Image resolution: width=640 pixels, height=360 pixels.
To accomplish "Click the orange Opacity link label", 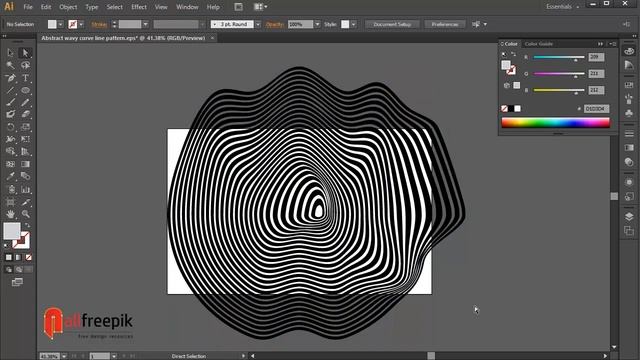I will (275, 24).
